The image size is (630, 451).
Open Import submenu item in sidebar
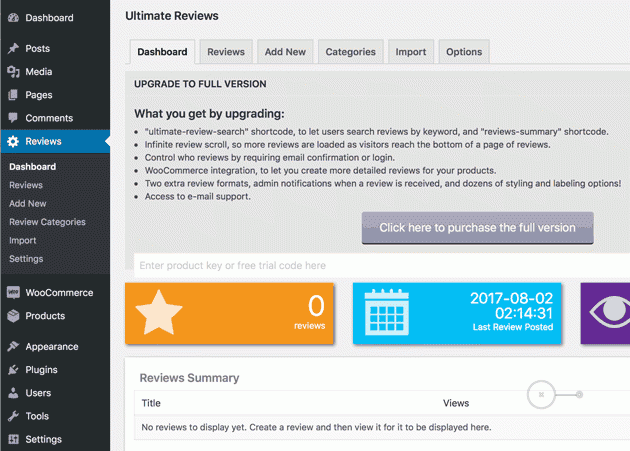tap(22, 241)
